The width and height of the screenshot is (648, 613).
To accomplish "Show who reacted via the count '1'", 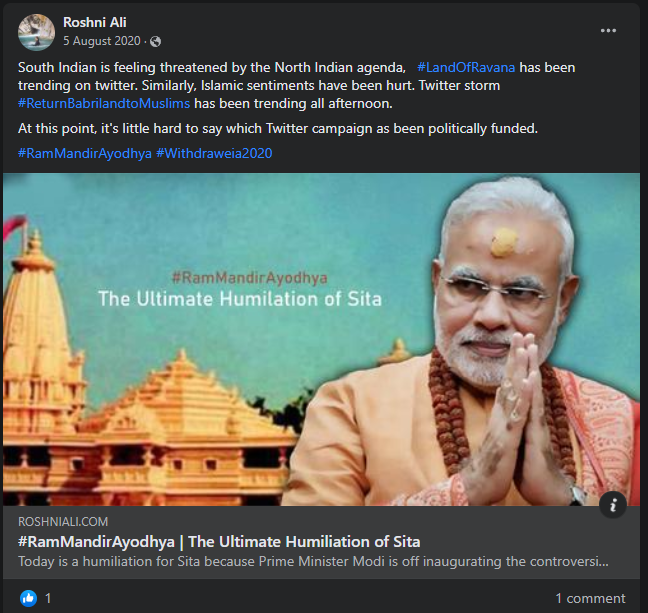I will [49, 598].
